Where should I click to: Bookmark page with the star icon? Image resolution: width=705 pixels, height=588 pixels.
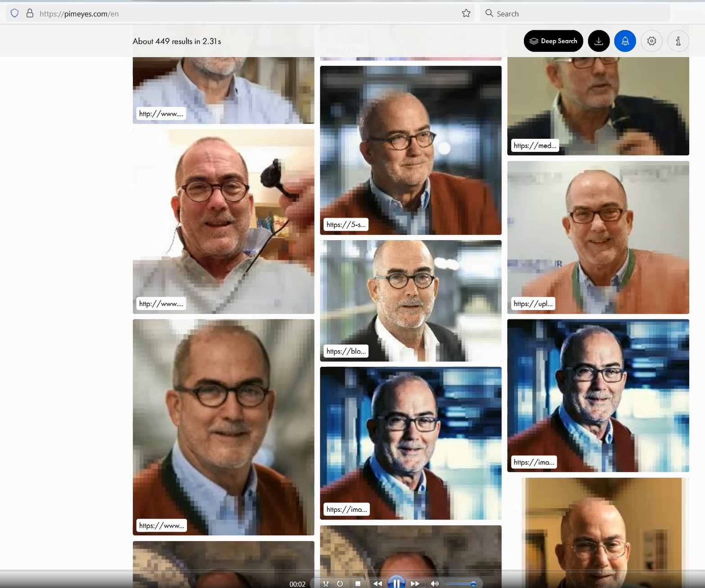466,14
